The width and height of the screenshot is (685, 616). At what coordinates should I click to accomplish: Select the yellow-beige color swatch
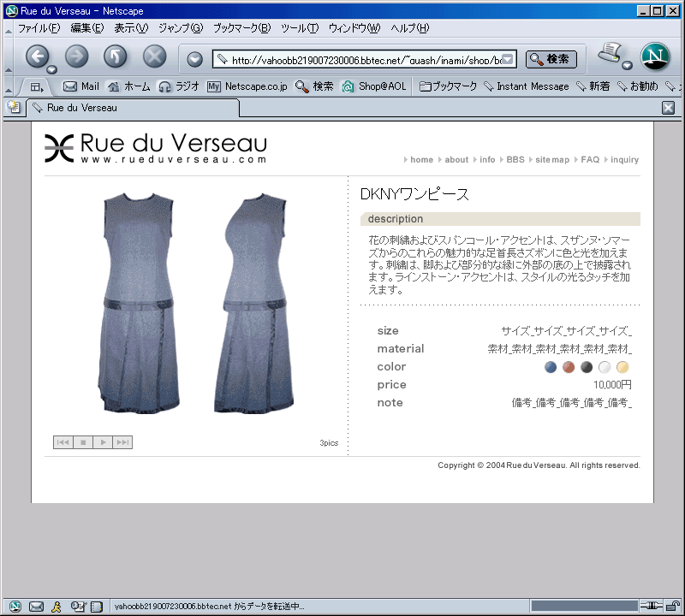coord(622,367)
